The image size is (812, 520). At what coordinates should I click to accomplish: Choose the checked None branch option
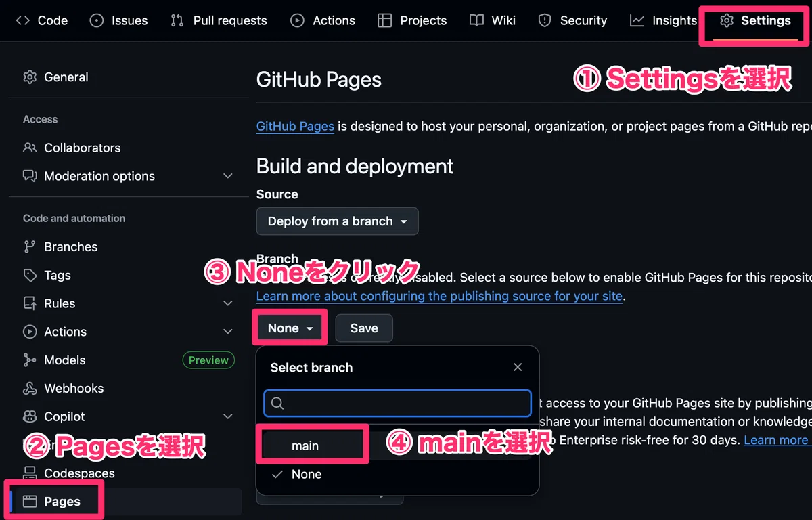click(397, 475)
